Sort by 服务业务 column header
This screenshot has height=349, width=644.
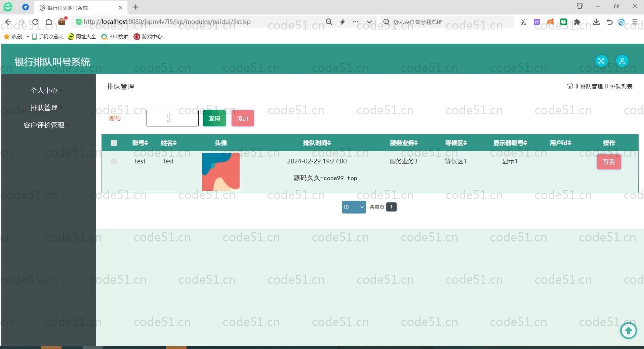pyautogui.click(x=404, y=143)
